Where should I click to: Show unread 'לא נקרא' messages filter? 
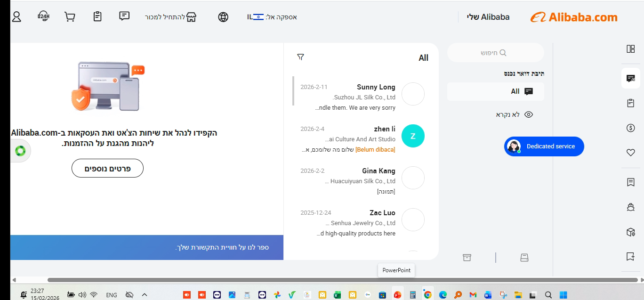pos(514,114)
